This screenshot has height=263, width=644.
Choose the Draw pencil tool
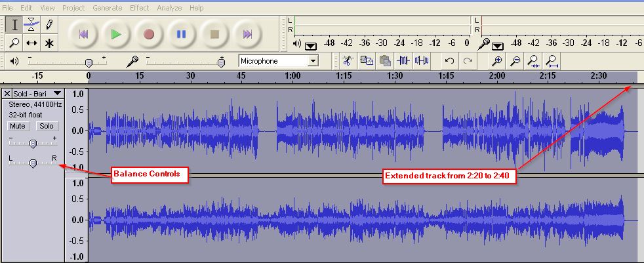tap(49, 25)
